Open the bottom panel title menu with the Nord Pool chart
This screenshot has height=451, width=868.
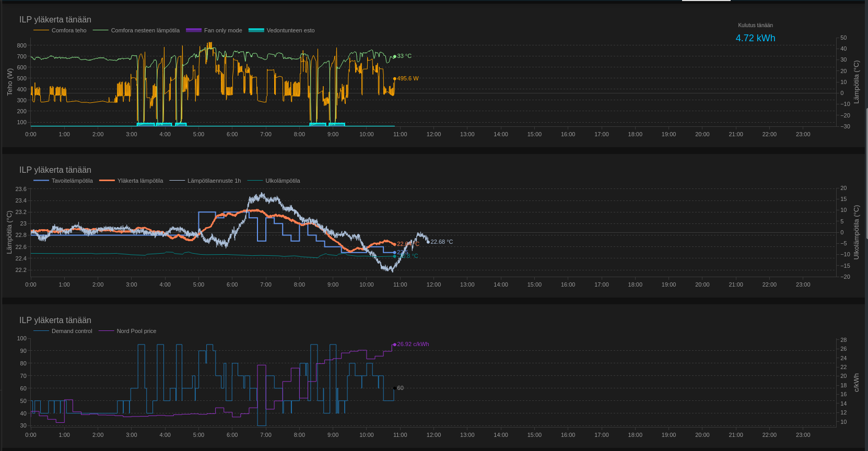[55, 320]
